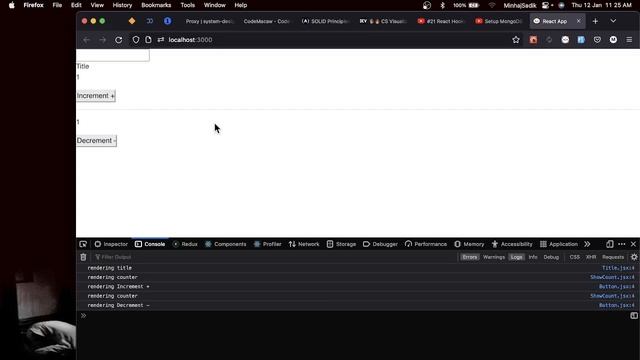Close the React App tab
The width and height of the screenshot is (640, 360).
[578, 21]
